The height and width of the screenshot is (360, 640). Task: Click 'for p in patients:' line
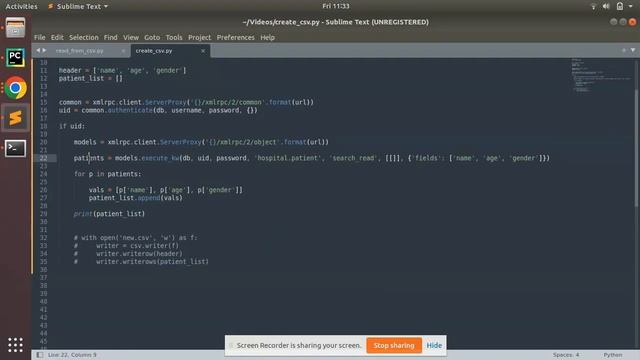tap(107, 174)
